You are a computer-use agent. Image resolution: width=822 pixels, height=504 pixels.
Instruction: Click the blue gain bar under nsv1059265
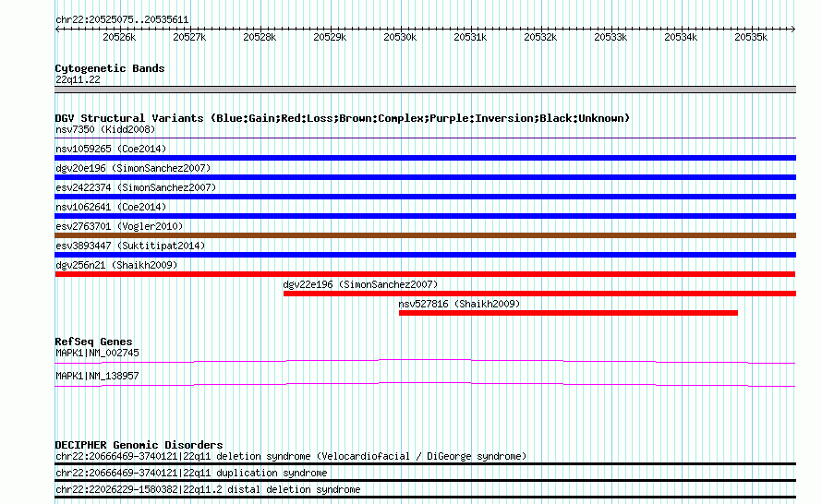click(x=425, y=158)
